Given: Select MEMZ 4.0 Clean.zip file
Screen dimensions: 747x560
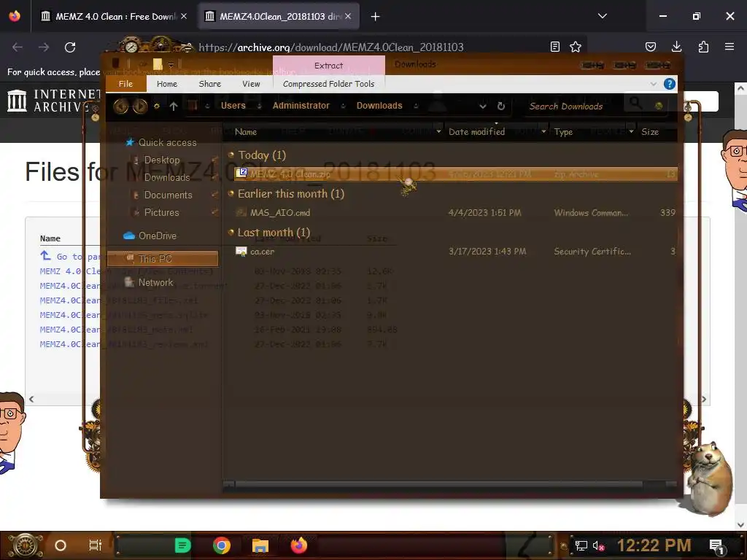Looking at the screenshot, I should pyautogui.click(x=455, y=174).
